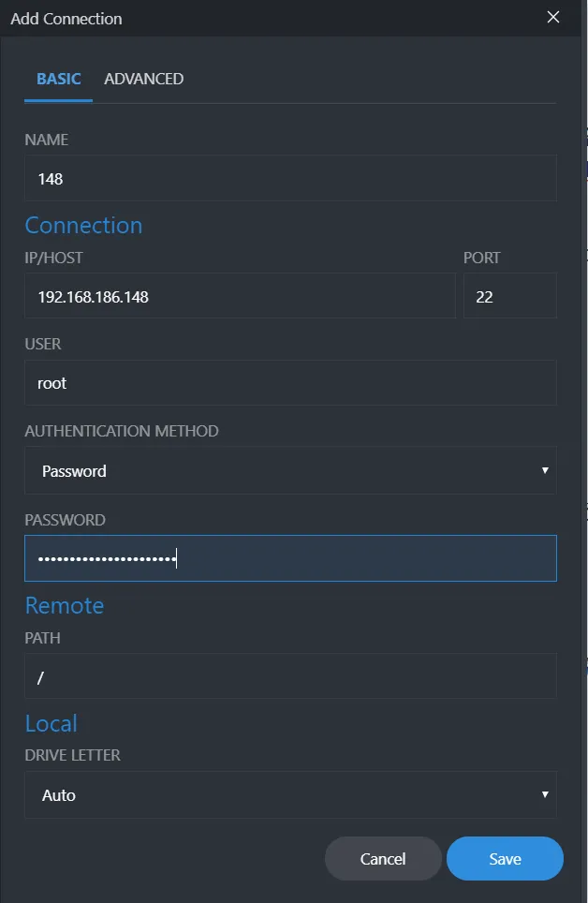The height and width of the screenshot is (903, 588).
Task: Click the Local section heading
Action: [x=51, y=724]
